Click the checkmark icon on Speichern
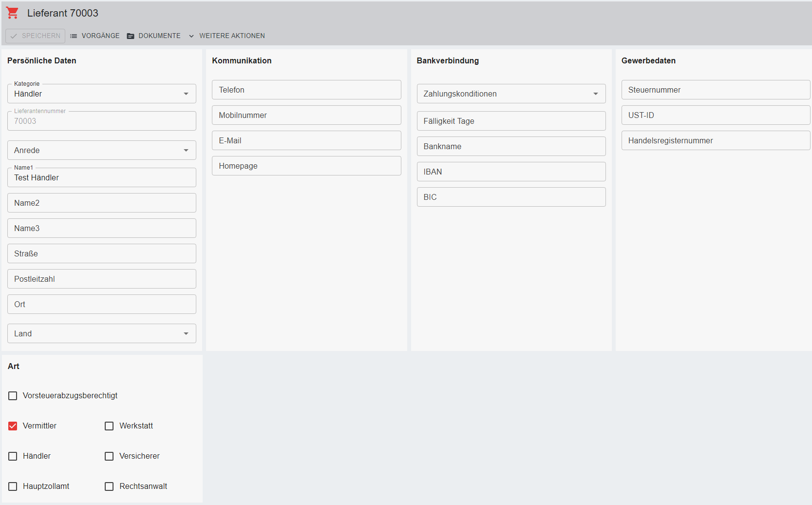This screenshot has width=812, height=505. (14, 36)
